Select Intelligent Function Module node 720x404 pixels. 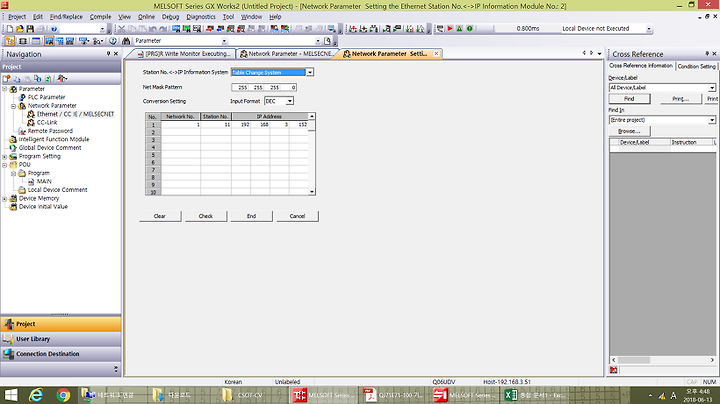(54, 139)
